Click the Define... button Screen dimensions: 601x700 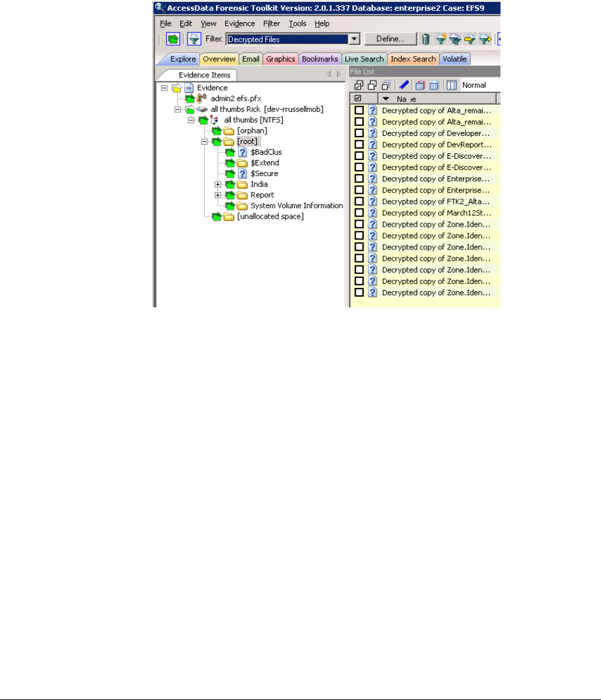point(390,39)
